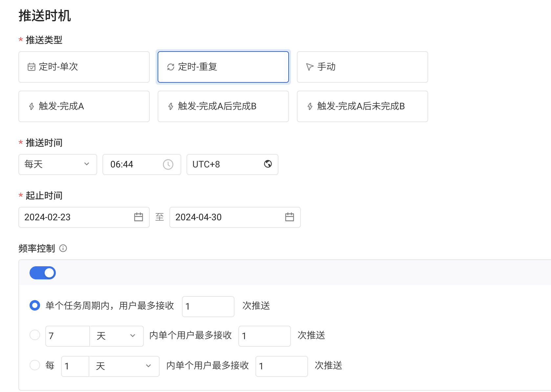Click the 06:44 push time field
This screenshot has width=551, height=392.
[x=135, y=164]
